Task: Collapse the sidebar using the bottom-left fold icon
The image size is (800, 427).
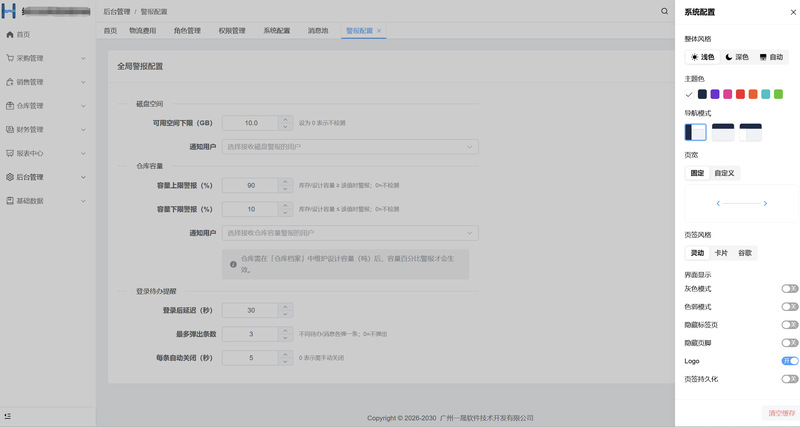Action: tap(7, 416)
